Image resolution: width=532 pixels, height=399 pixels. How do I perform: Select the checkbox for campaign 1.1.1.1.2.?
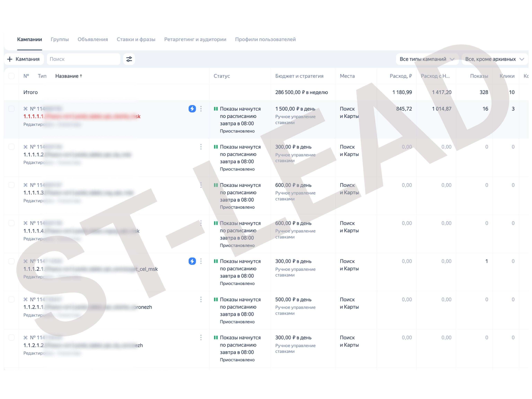11,147
